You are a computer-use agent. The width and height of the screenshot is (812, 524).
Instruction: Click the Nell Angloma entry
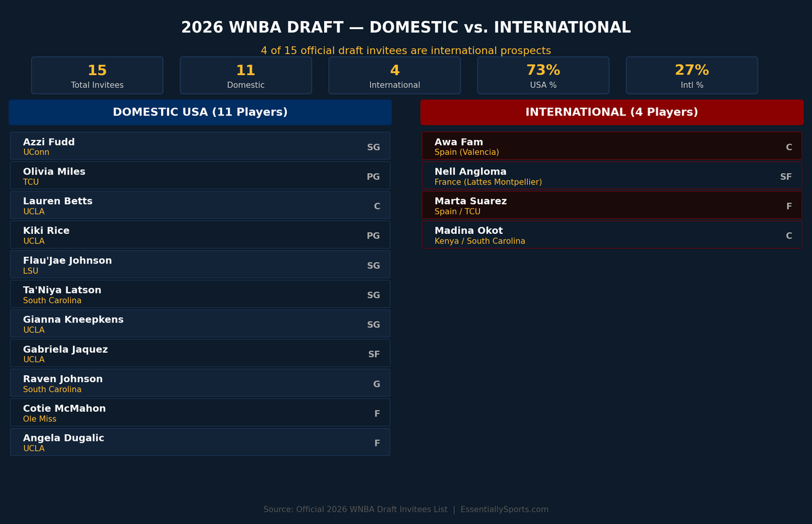point(612,176)
